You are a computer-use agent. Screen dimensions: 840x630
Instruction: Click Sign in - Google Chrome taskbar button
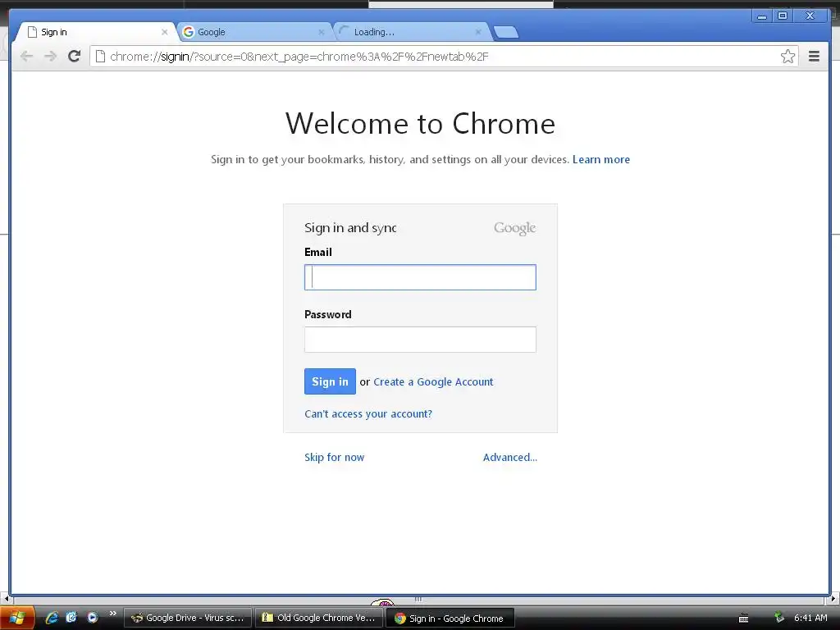click(450, 619)
